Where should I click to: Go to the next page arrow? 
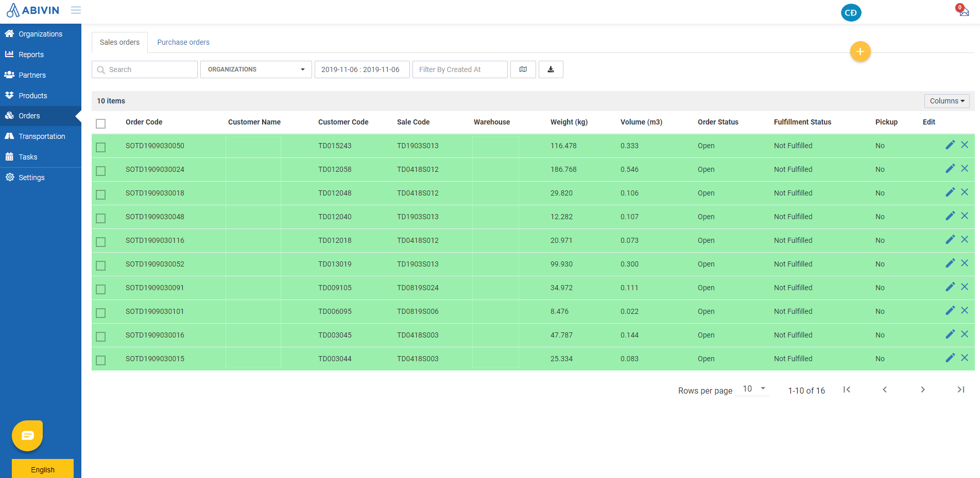(x=923, y=390)
